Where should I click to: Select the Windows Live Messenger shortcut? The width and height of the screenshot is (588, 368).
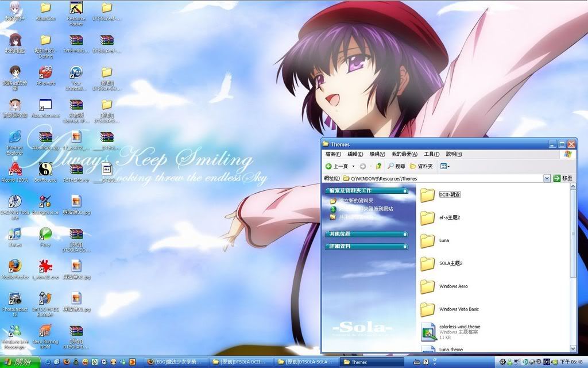click(x=14, y=337)
